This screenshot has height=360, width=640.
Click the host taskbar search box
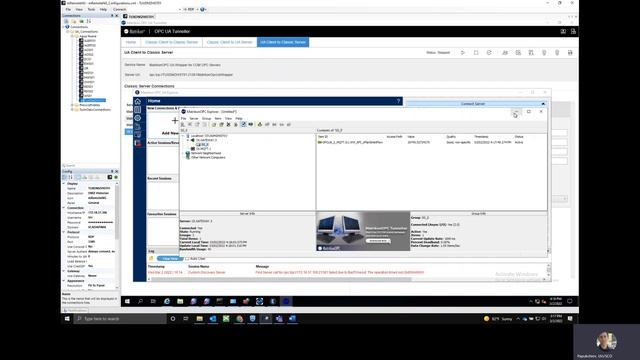[x=120, y=319]
